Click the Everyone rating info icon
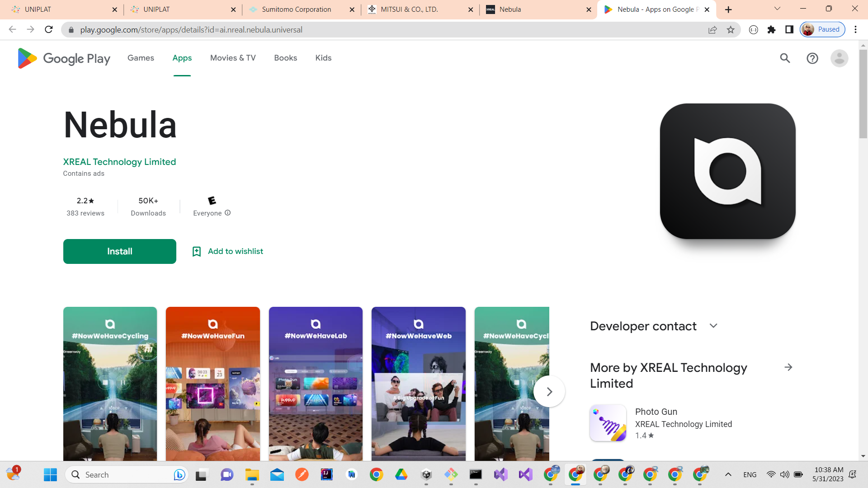Viewport: 868px width, 488px height. tap(227, 213)
